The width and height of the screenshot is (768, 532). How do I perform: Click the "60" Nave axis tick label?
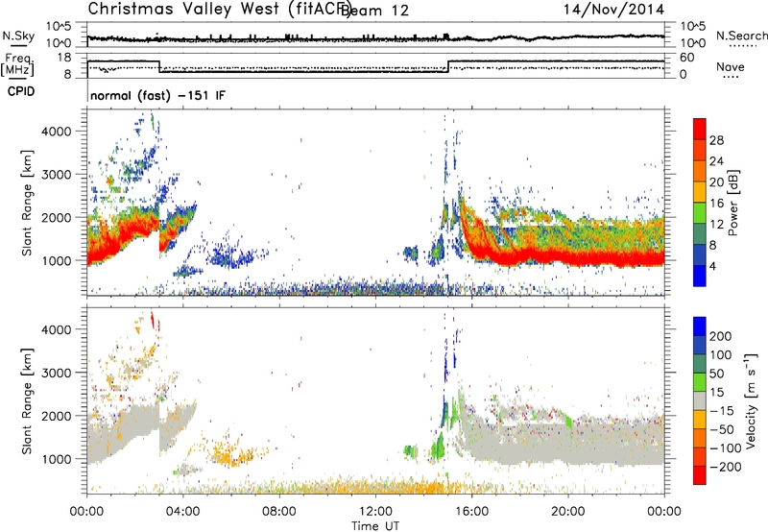coord(687,58)
